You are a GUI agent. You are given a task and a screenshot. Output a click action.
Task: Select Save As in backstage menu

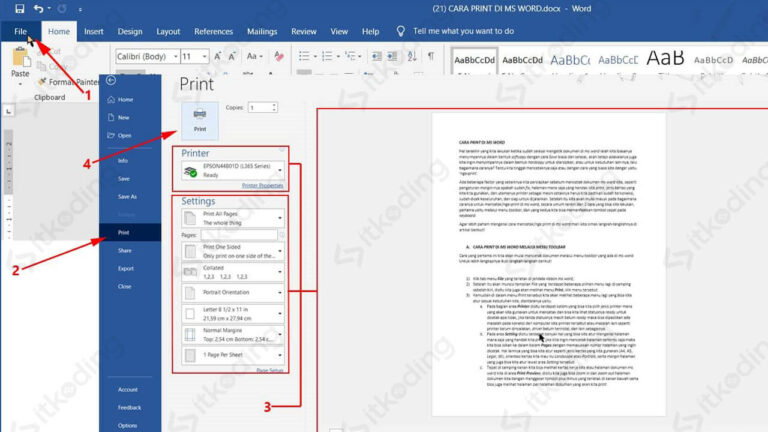click(x=127, y=196)
